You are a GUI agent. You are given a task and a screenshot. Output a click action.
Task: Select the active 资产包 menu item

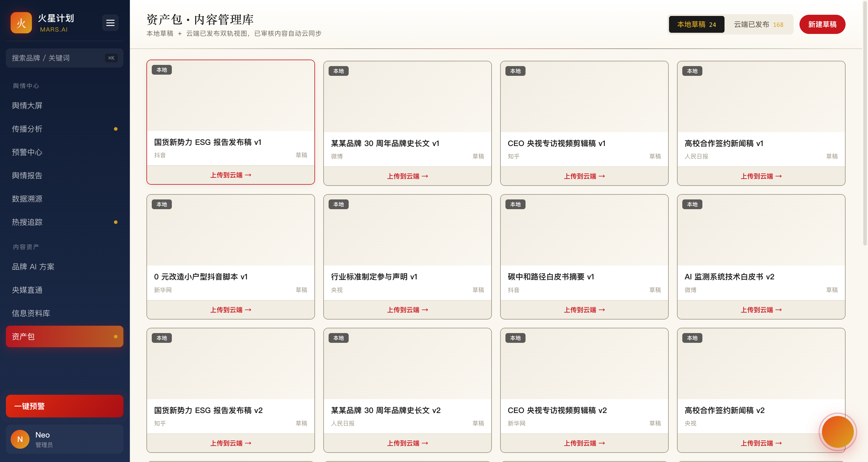click(64, 336)
